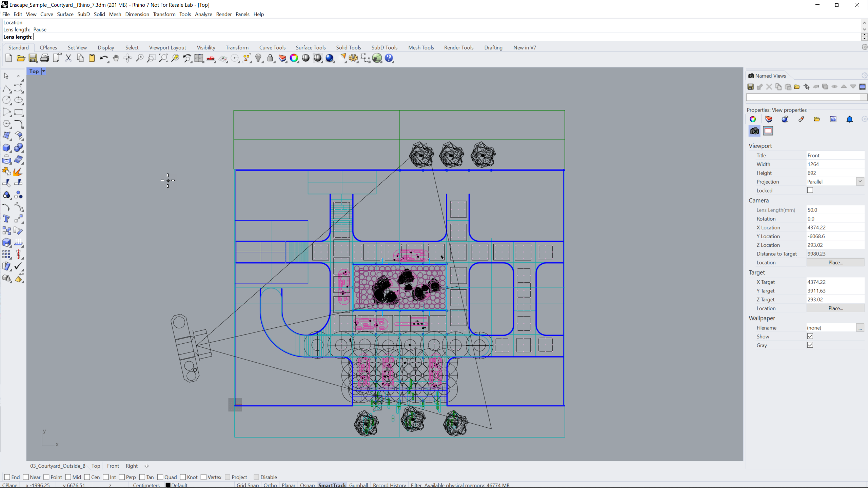This screenshot has width=868, height=488.
Task: Open Properties panel options gear
Action: coord(864,119)
